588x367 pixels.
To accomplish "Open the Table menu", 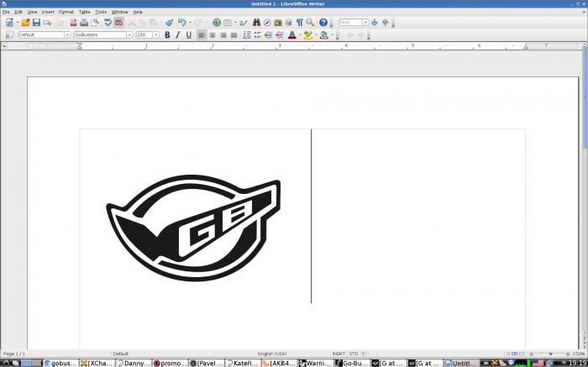I will [x=84, y=12].
